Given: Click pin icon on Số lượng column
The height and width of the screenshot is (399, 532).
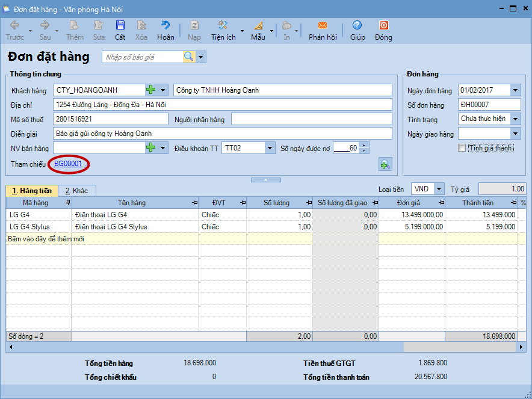Looking at the screenshot, I should (309, 203).
